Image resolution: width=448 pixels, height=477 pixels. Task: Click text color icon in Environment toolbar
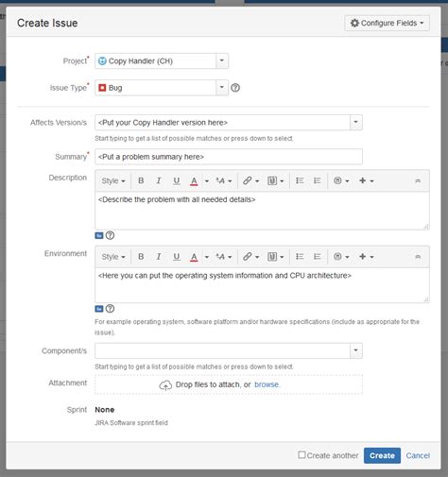(194, 257)
